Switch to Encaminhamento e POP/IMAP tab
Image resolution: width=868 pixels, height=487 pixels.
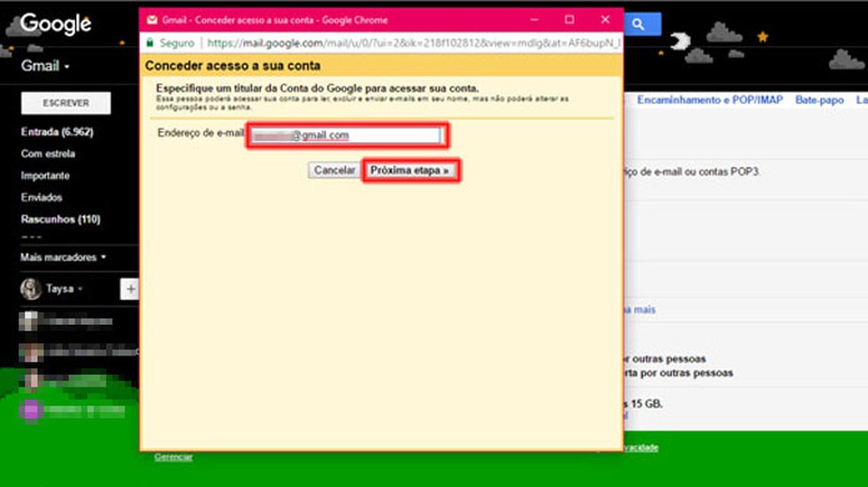(x=710, y=101)
